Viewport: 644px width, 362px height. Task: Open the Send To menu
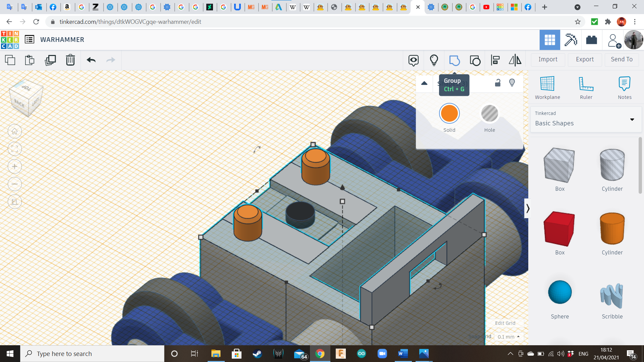(x=622, y=59)
